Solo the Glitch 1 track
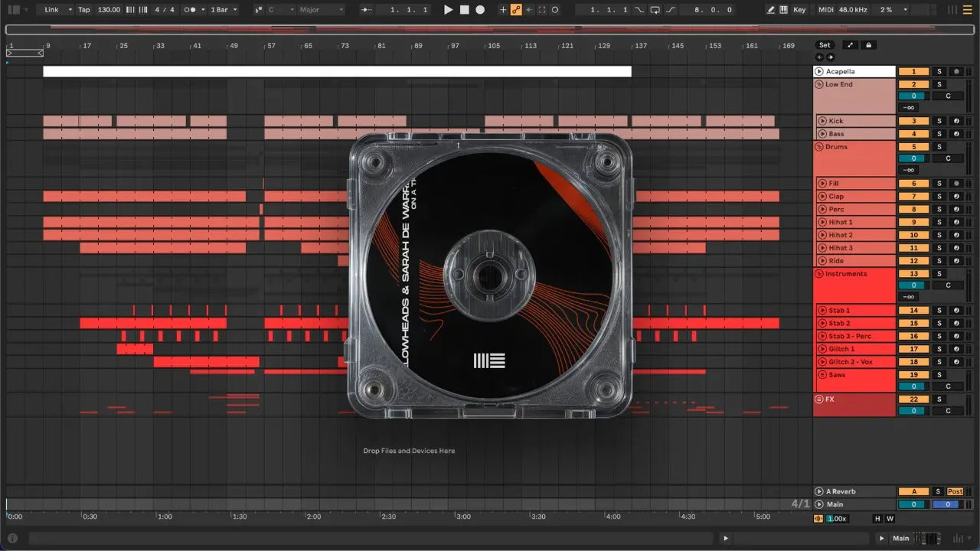 pos(939,349)
